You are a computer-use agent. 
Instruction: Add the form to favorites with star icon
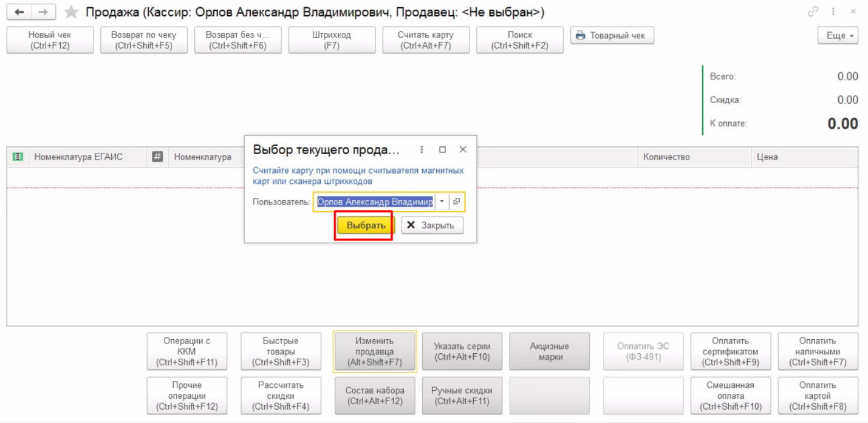[x=72, y=12]
